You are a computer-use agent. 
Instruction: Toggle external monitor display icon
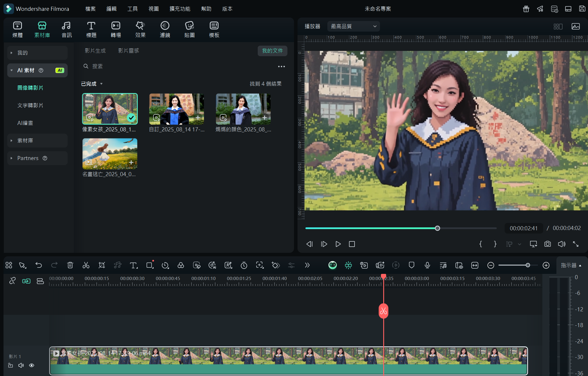point(534,244)
